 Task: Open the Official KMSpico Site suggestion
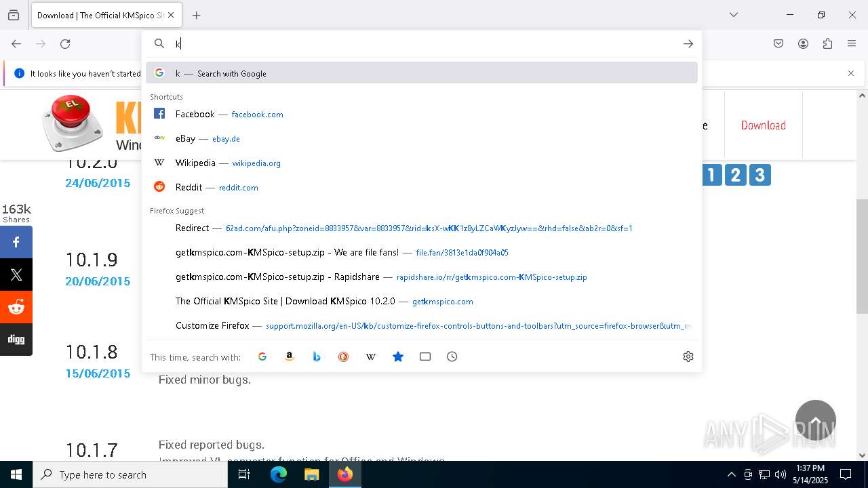pos(422,301)
